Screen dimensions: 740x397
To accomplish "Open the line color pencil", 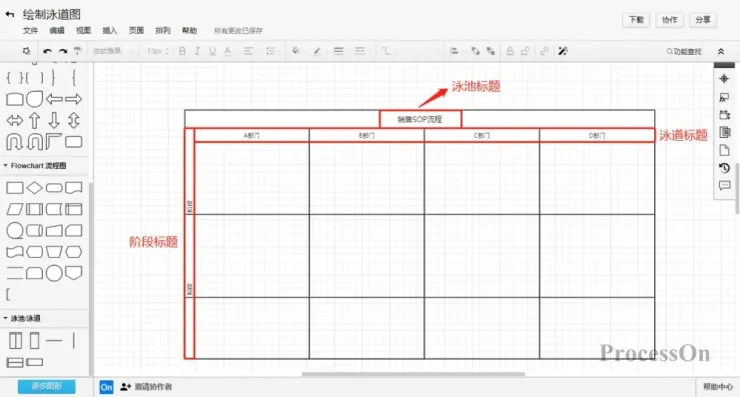I will pos(317,51).
